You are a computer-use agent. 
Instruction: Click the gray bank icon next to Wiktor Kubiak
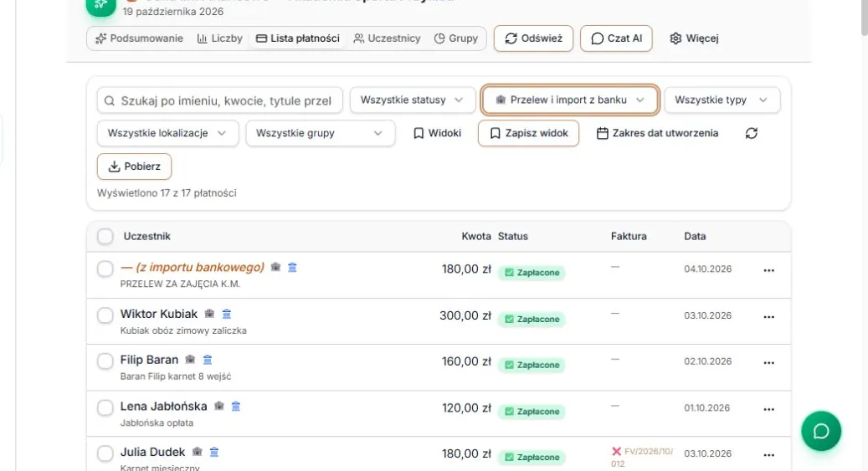(209, 314)
